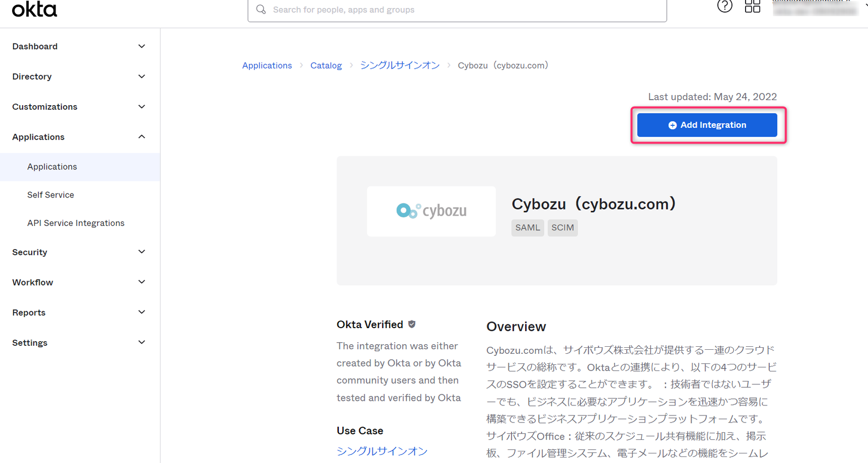Open API Service Integrations page
The width and height of the screenshot is (868, 463).
coord(75,222)
